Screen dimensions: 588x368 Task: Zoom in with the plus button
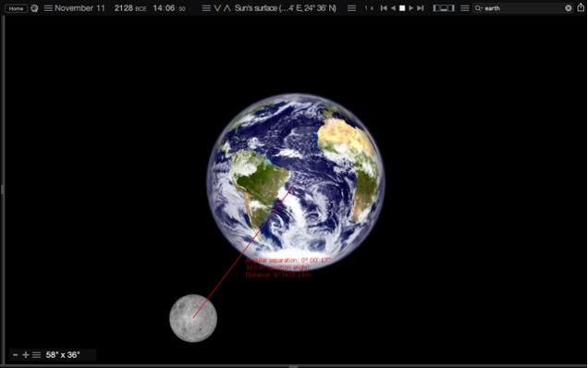click(x=26, y=354)
